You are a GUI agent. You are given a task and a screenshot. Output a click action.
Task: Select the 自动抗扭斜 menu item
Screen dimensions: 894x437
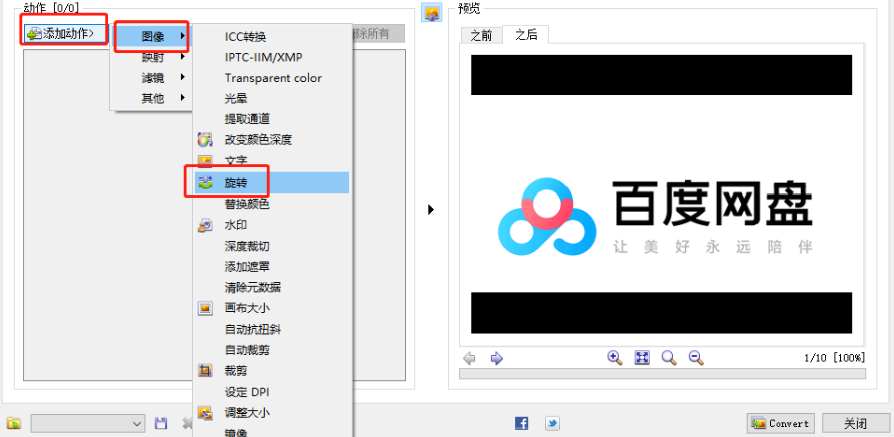[252, 329]
